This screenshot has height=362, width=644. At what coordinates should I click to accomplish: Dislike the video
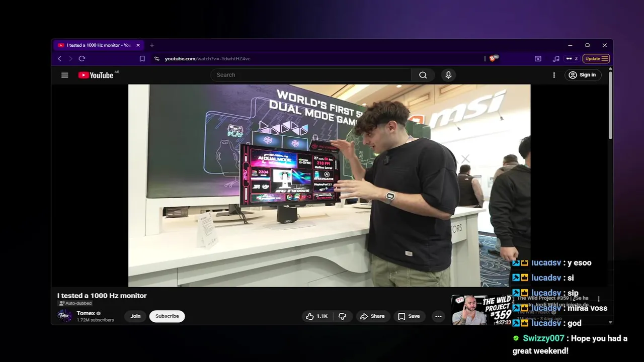click(342, 316)
